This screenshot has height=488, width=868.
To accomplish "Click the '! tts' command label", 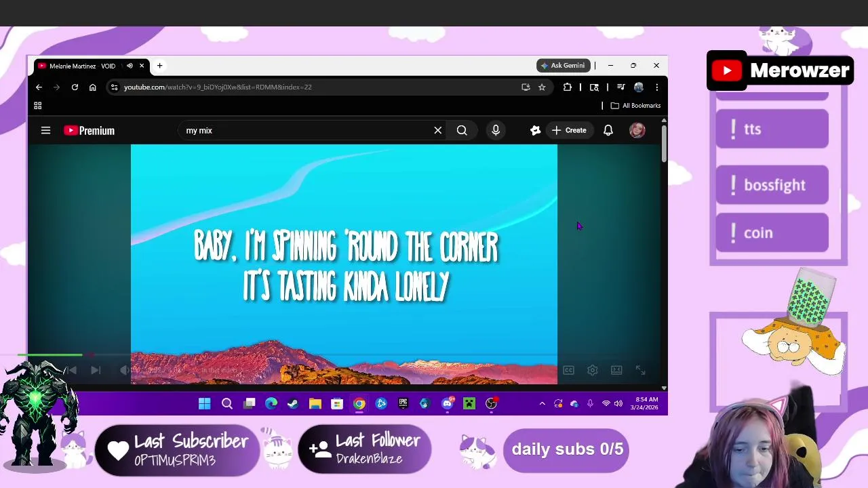I will (x=772, y=129).
